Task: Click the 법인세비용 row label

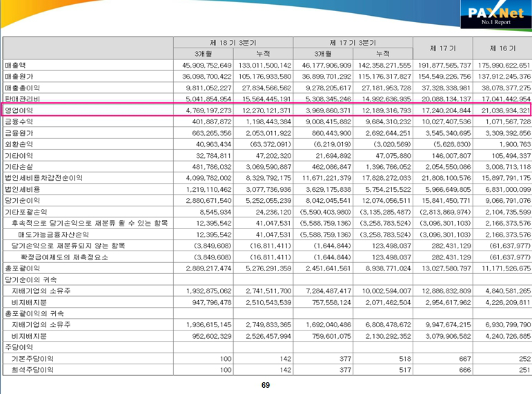Action: tap(21, 189)
